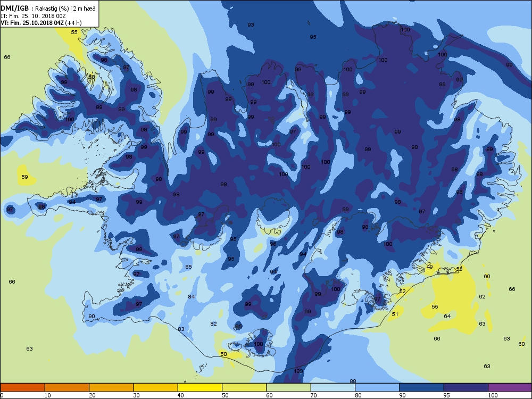Viewport: 532px width, 399px height.
Task: Click the legend scale label '20'
Action: pos(92,395)
